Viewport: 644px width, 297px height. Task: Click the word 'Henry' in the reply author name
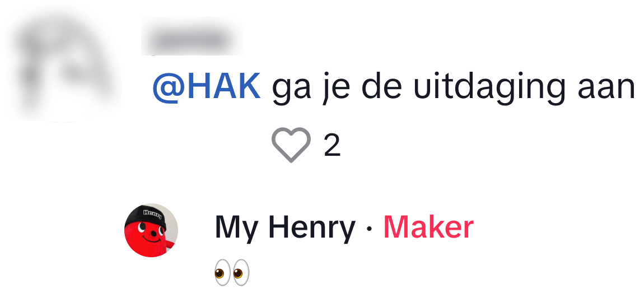click(x=312, y=228)
